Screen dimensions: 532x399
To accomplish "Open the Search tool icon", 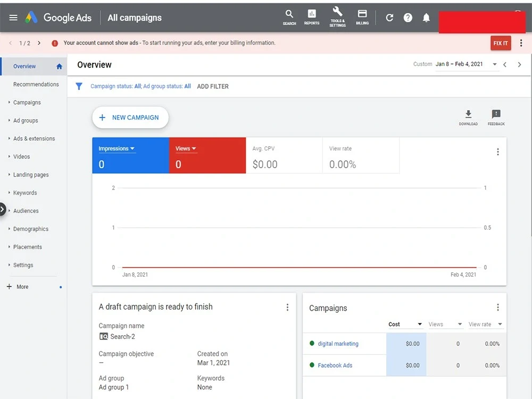I will 289,18.
